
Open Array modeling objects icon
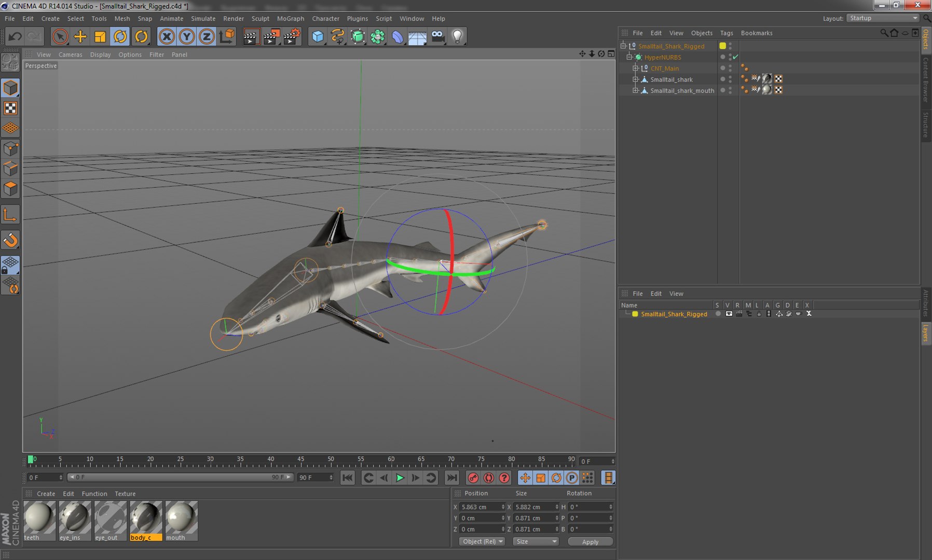point(378,36)
